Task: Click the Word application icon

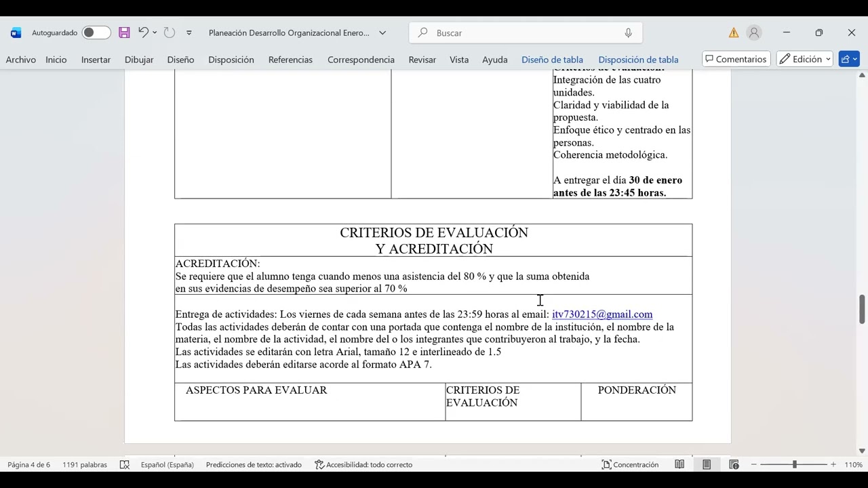Action: click(16, 33)
